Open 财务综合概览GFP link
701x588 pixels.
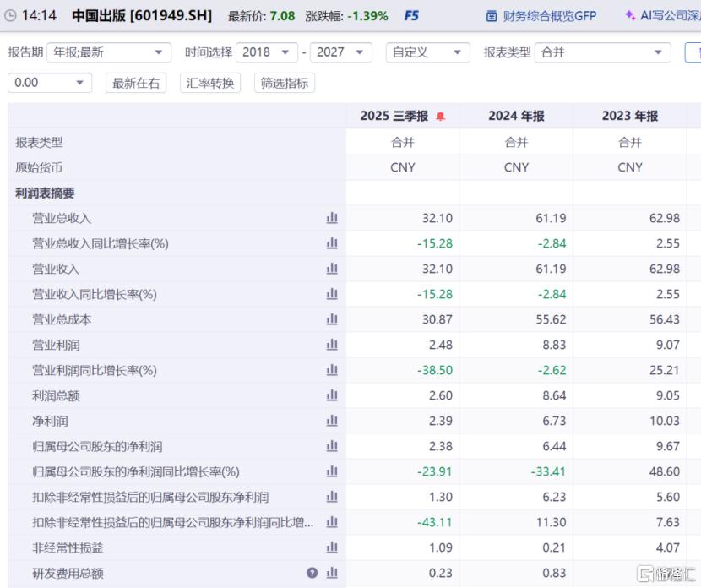(x=550, y=16)
